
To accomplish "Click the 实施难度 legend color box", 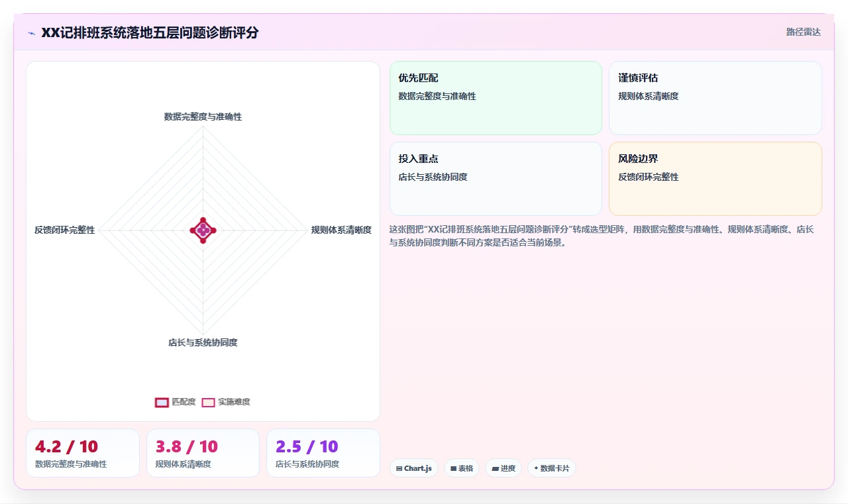I will (209, 402).
